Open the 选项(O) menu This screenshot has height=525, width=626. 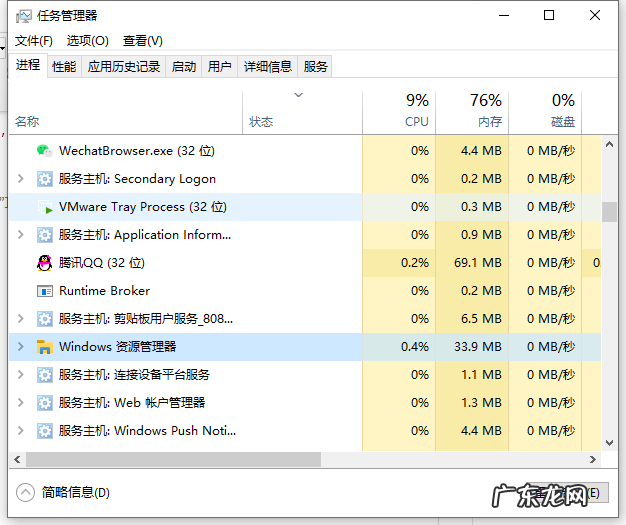click(x=87, y=41)
